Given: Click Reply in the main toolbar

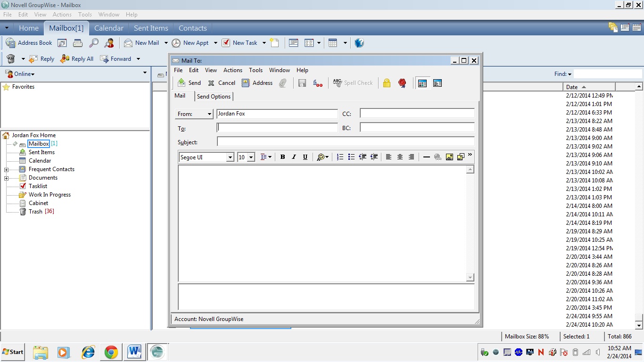Looking at the screenshot, I should 41,59.
